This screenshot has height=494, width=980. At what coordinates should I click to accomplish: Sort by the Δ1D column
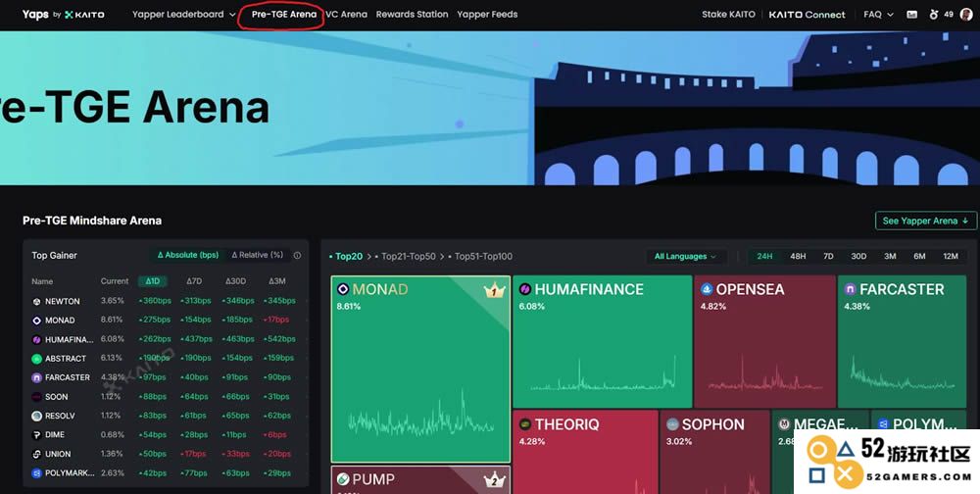[153, 281]
